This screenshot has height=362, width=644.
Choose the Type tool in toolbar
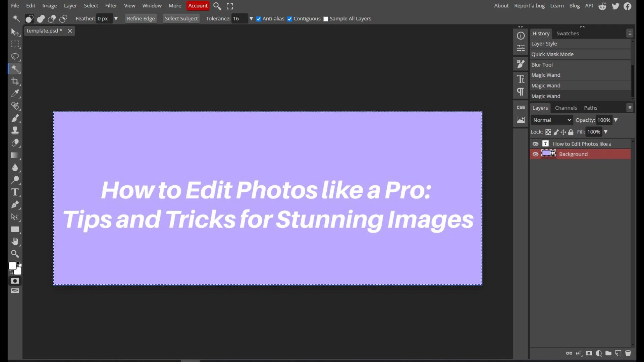pos(15,192)
